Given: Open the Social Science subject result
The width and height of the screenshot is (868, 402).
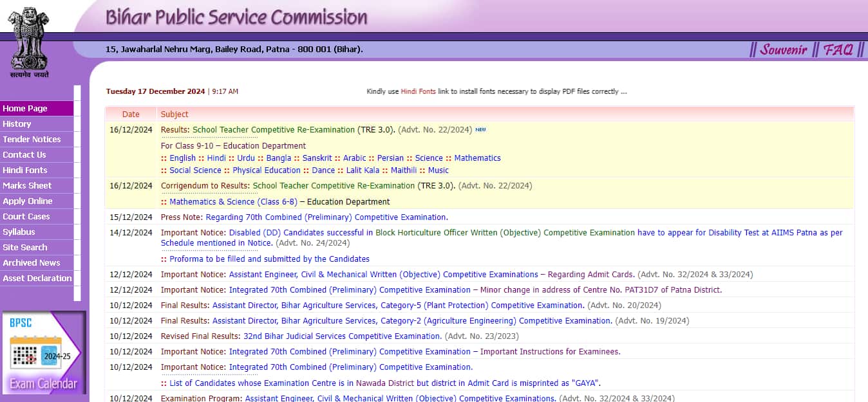Looking at the screenshot, I should click(195, 170).
